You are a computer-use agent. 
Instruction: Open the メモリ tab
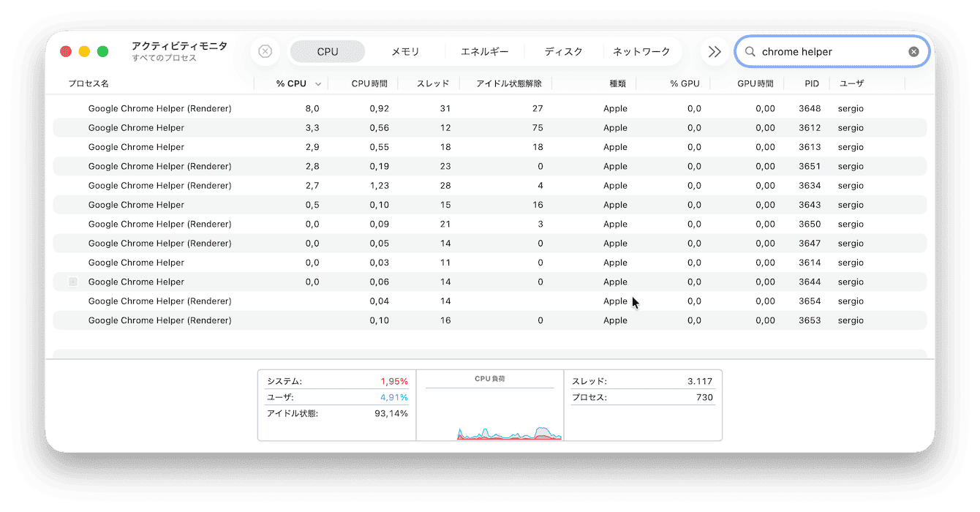pos(405,52)
